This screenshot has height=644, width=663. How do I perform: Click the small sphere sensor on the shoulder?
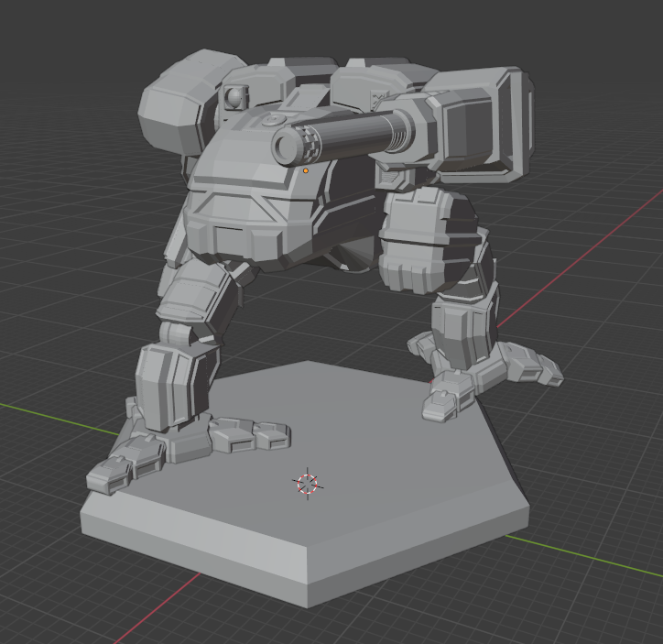coord(234,98)
